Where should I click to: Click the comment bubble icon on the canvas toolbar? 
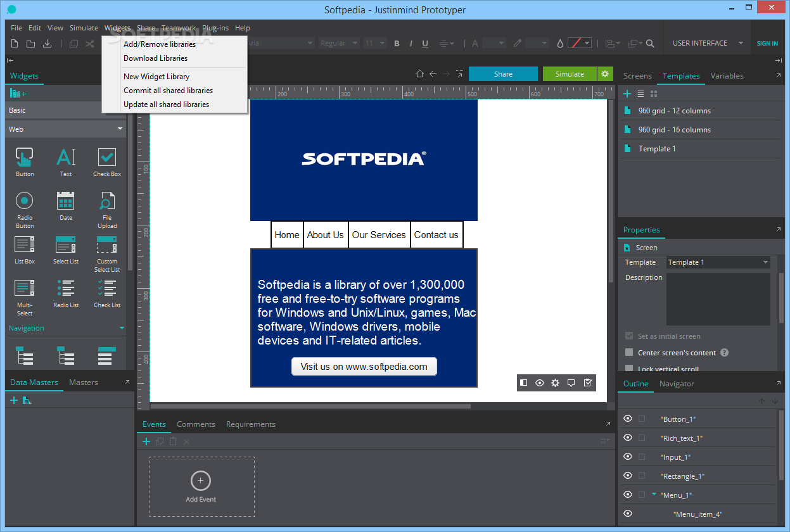click(571, 383)
